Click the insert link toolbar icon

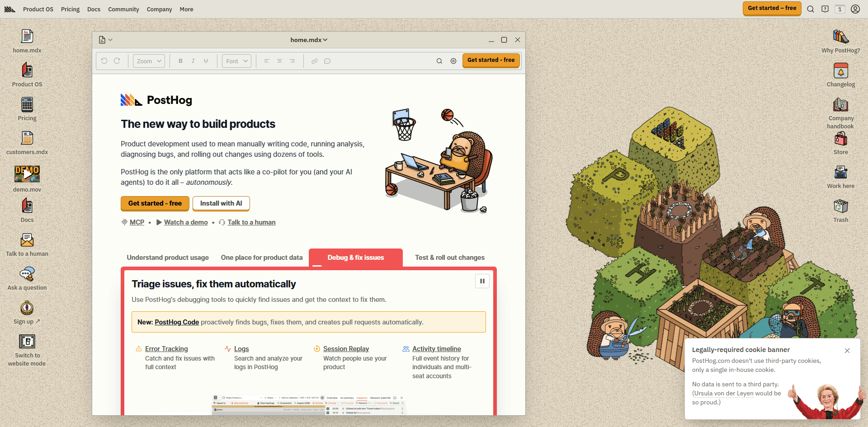[315, 61]
